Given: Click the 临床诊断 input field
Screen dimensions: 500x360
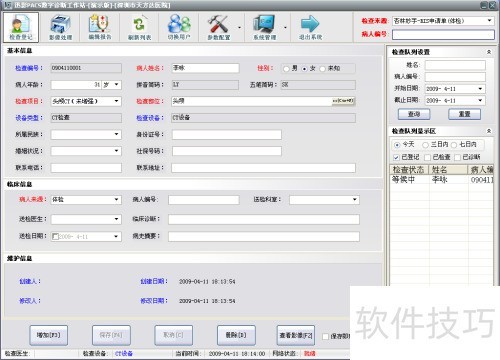Looking at the screenshot, I should point(264,219).
